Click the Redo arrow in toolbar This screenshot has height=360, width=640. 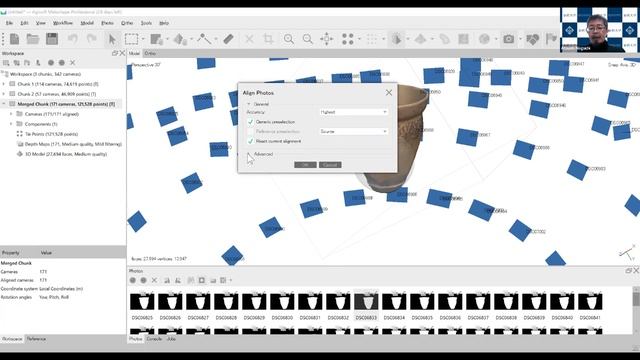[x=91, y=39]
